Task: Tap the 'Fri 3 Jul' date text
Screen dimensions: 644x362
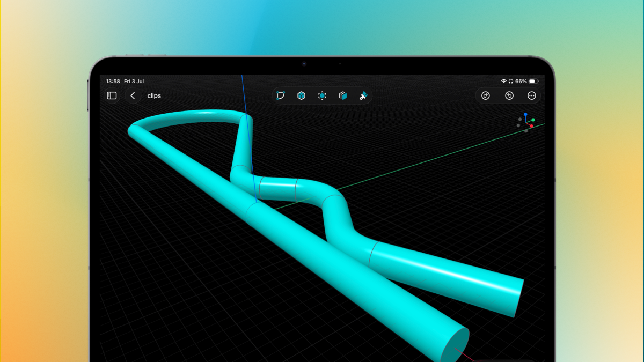Action: click(x=134, y=82)
